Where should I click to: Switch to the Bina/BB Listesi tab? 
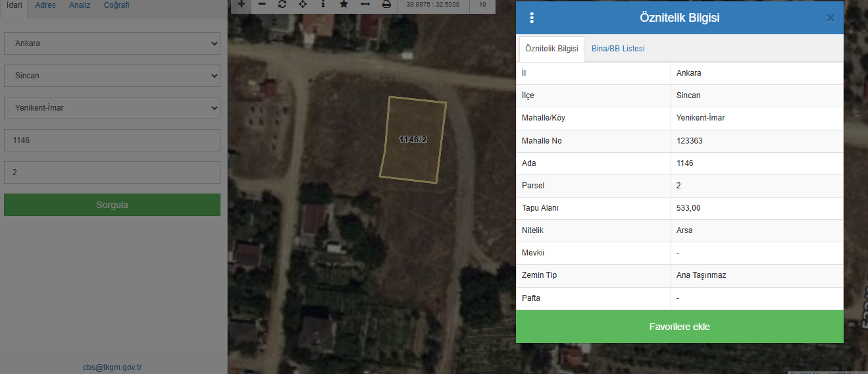[618, 49]
